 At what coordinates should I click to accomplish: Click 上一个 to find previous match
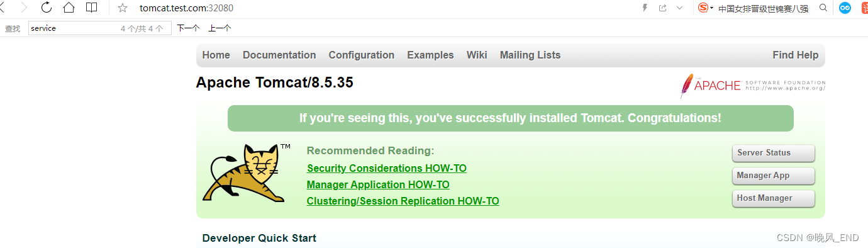[220, 28]
